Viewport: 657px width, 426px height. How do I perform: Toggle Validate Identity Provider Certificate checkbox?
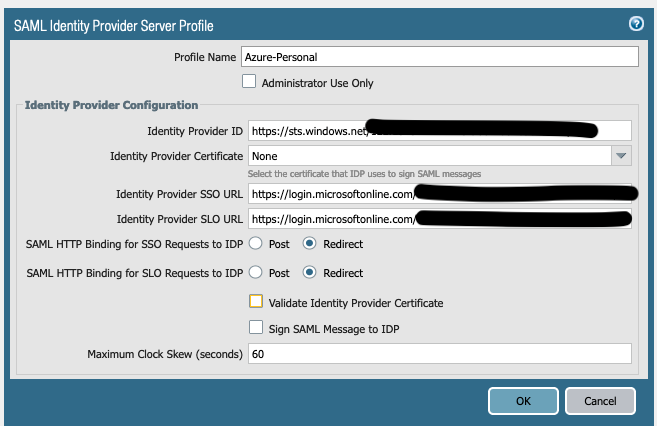(256, 301)
